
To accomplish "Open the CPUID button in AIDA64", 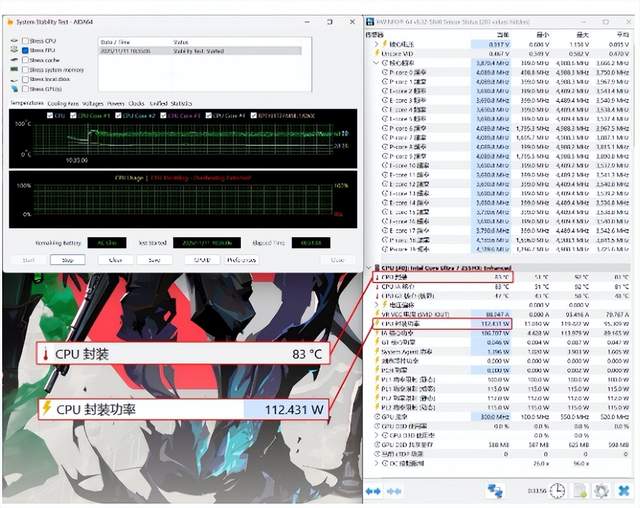I will coord(202,260).
